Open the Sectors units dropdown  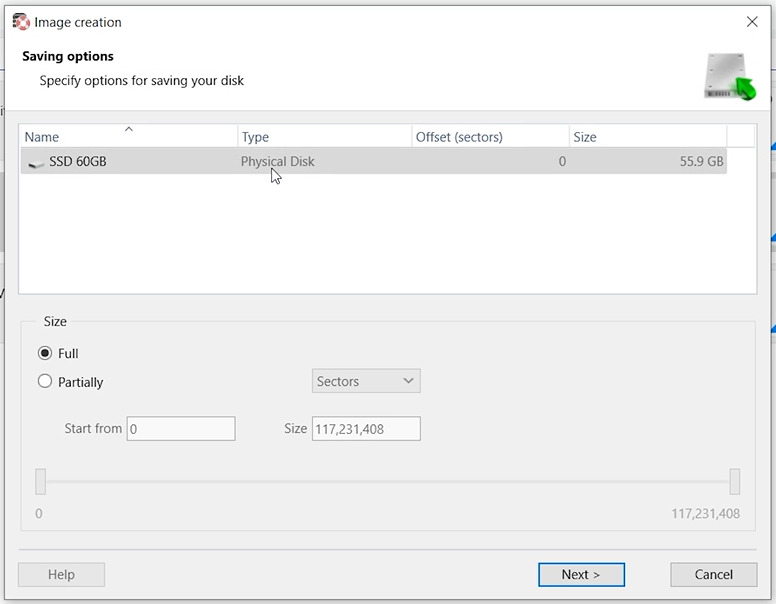[366, 381]
